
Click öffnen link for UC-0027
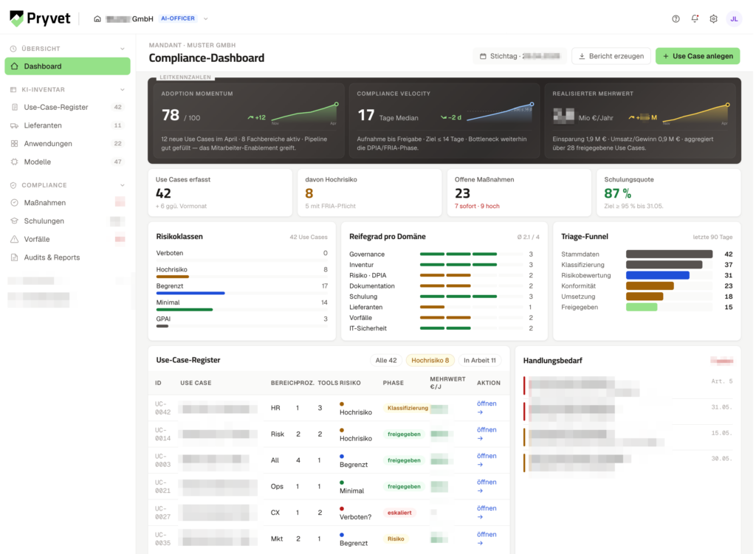487,512
